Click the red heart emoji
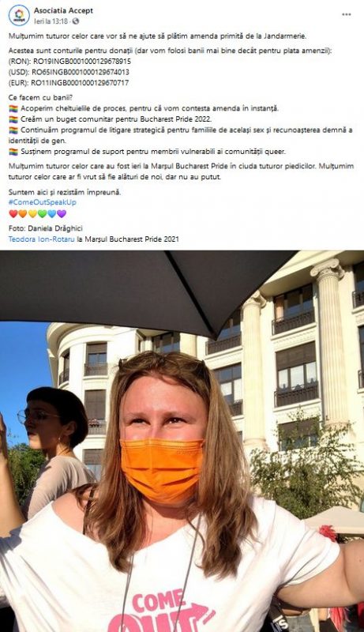The image size is (364, 632). [x=13, y=213]
